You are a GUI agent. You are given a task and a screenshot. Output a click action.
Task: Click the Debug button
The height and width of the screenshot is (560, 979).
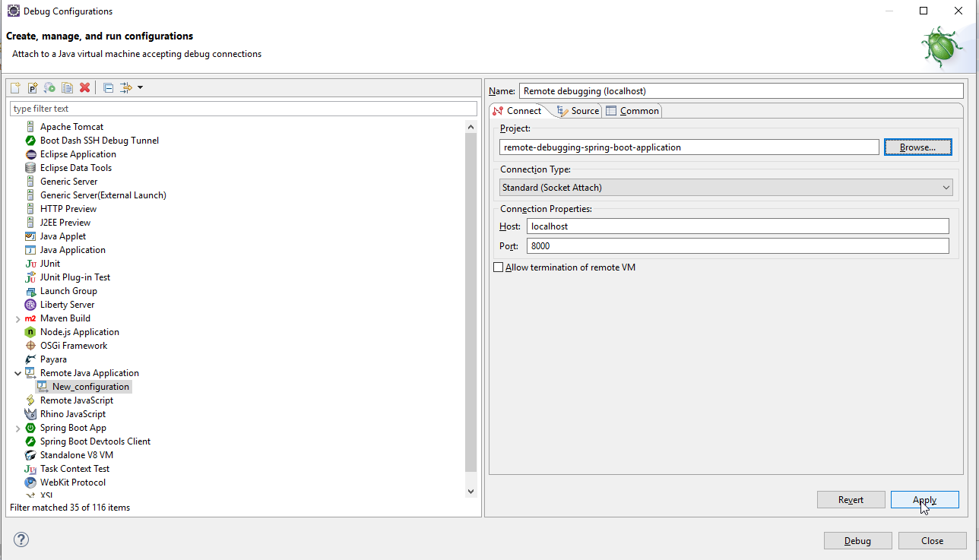[x=857, y=541]
